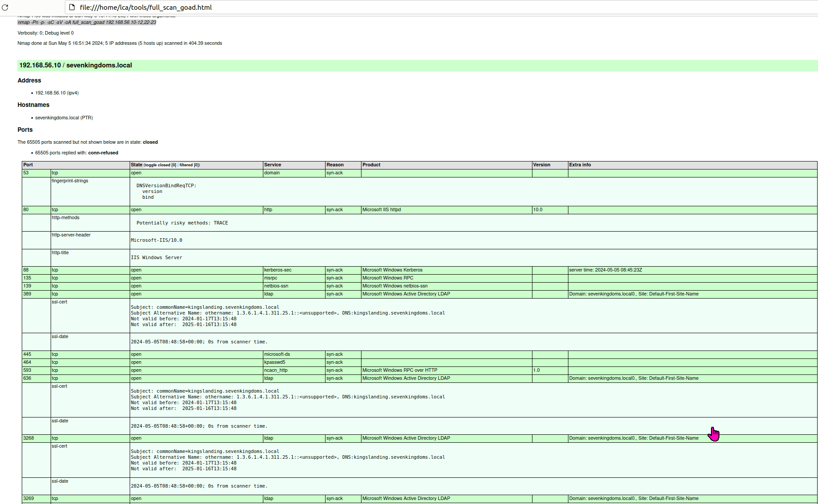Click version 10.0 cell for port 80
This screenshot has height=504, width=818.
550,210
